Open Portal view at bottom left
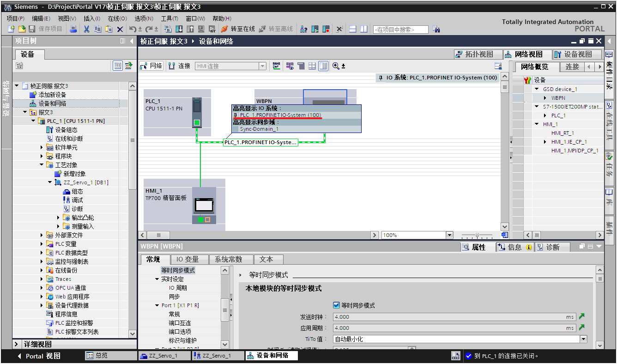This screenshot has width=617, height=364. [39, 356]
